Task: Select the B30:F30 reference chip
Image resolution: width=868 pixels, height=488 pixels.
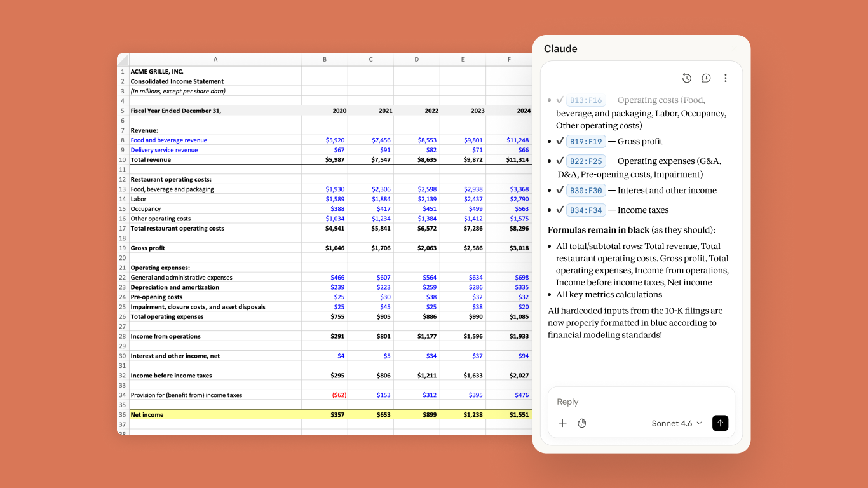Action: [586, 191]
